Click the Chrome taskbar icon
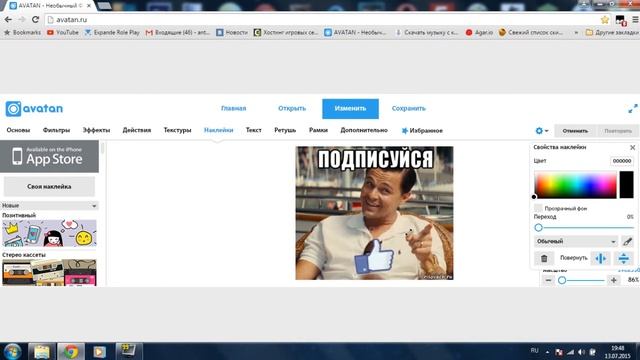The height and width of the screenshot is (360, 640). 71,351
